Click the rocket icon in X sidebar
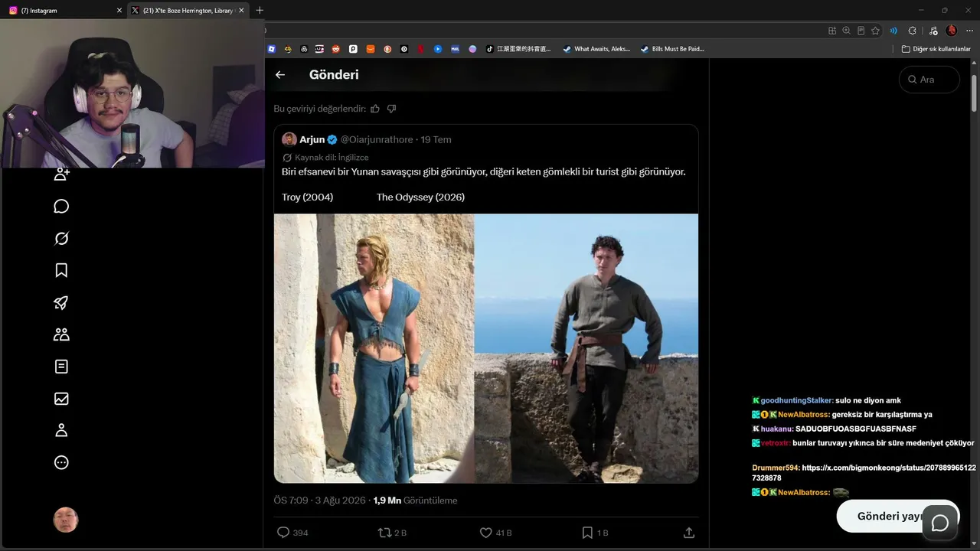Screen dimensions: 980x551 point(62,302)
